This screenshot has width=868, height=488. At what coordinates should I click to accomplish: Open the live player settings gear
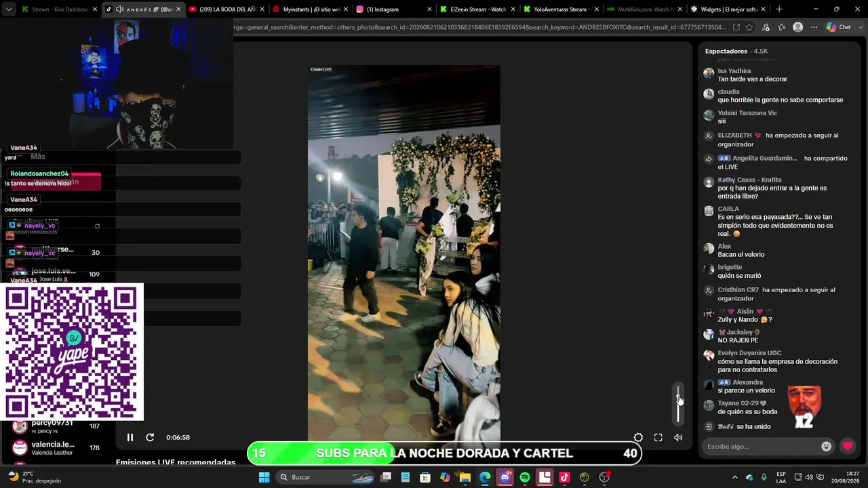tap(638, 438)
